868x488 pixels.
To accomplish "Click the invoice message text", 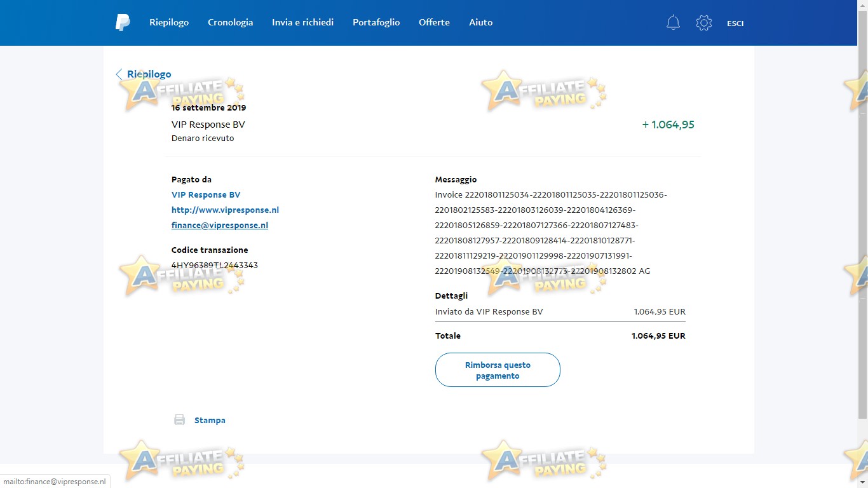I will pos(551,233).
